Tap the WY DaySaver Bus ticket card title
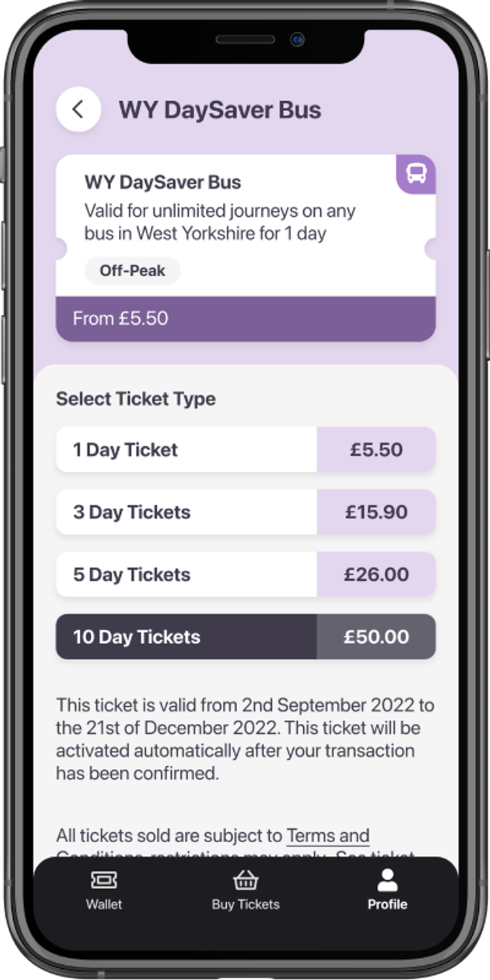Screen dimensions: 490x980 pyautogui.click(x=163, y=182)
